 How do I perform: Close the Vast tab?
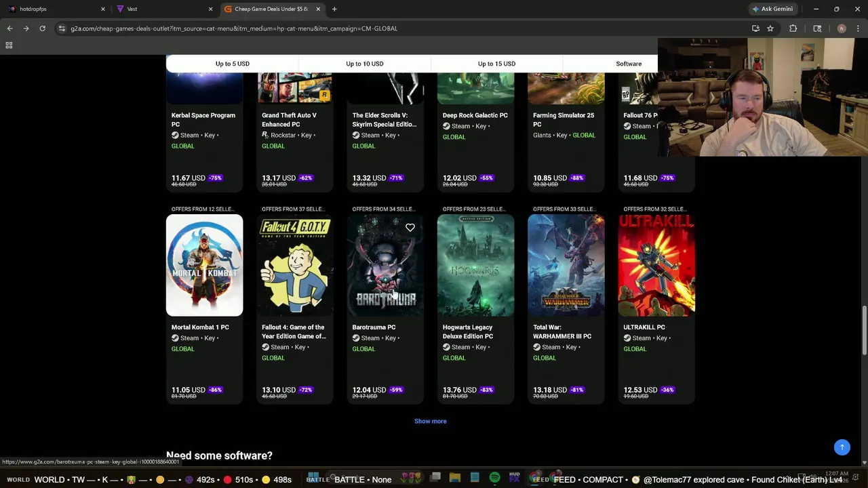(210, 9)
